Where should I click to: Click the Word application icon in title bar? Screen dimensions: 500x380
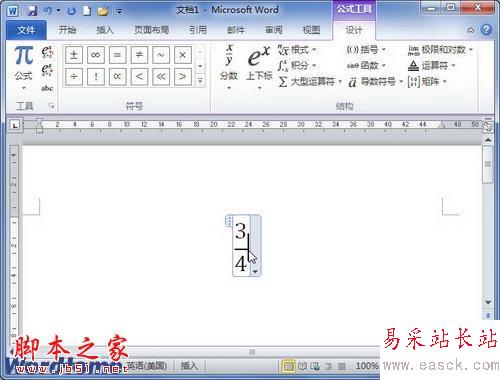click(x=13, y=11)
